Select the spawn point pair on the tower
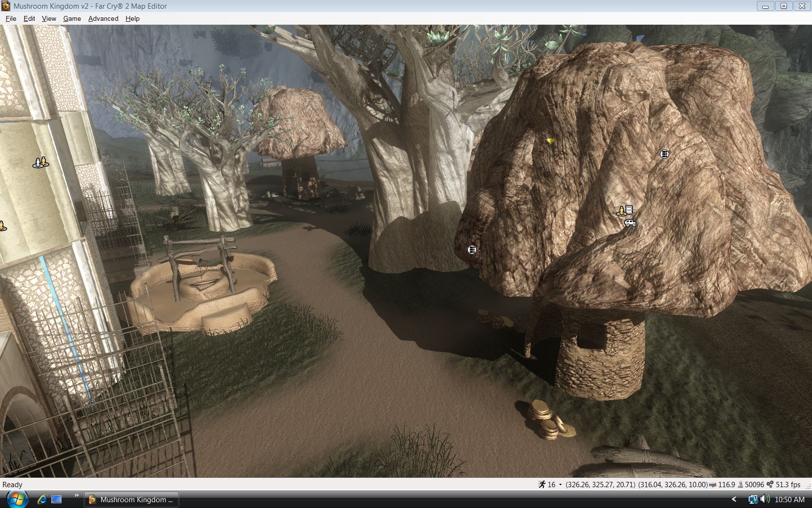 41,163
